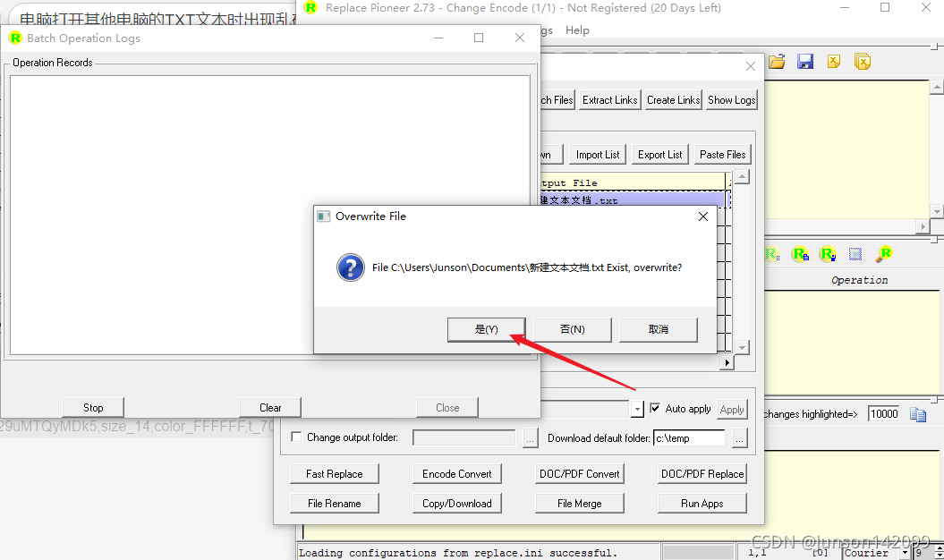Click top-right text pane scroll down arrow
This screenshot has height=560, width=944.
(936, 211)
